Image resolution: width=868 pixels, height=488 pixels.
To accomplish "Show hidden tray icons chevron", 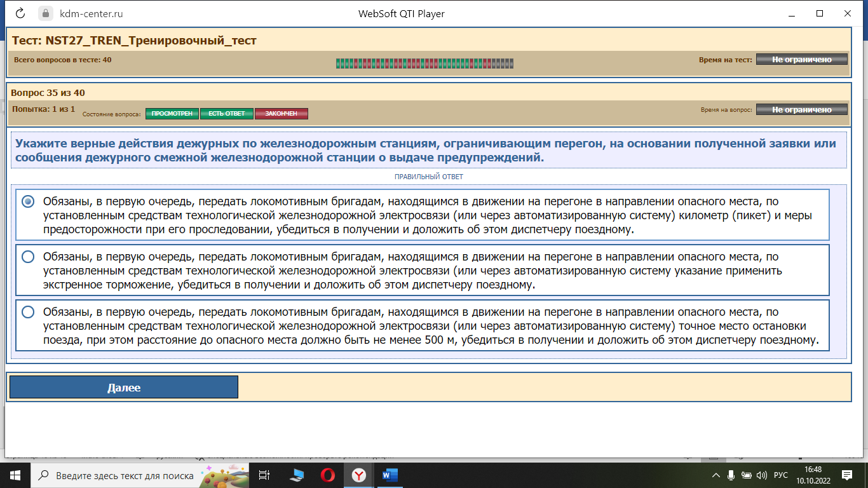I will click(716, 475).
